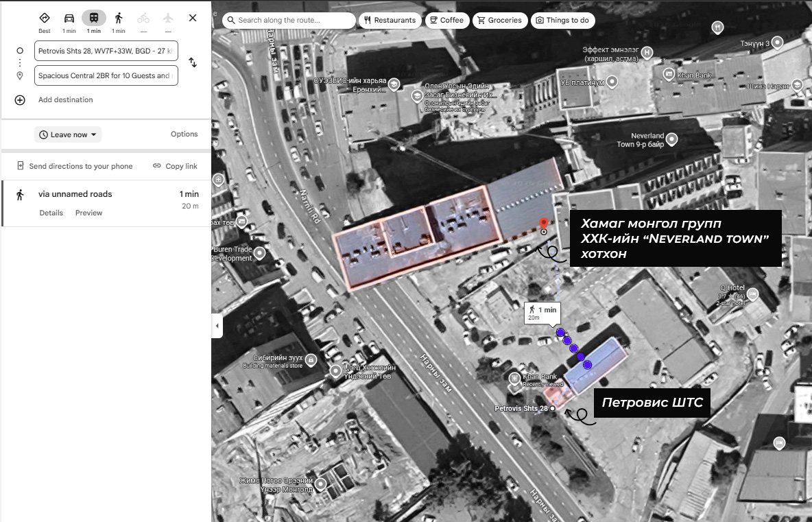Expand route Details

pos(51,213)
